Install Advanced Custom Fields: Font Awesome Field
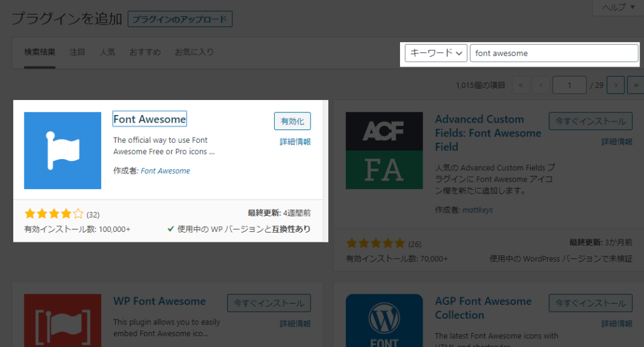Screen dimensions: 644x347 [589, 121]
